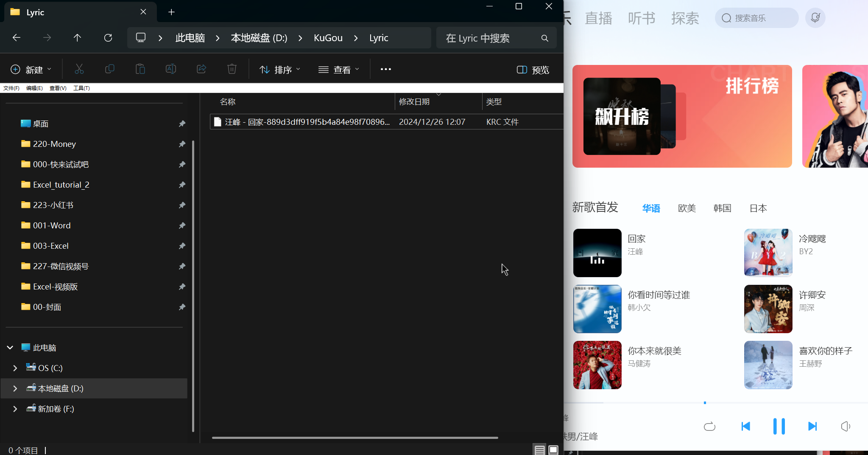Select the 汪峰 - 回家 KRC file

click(387, 122)
